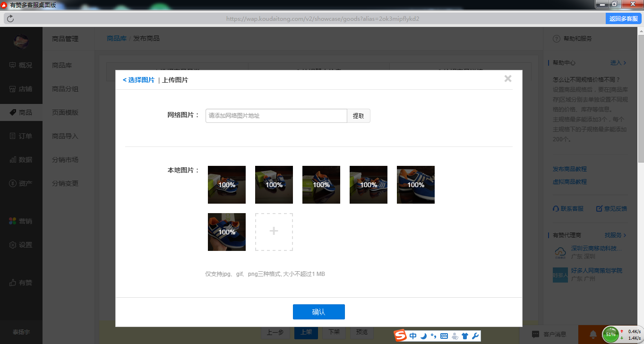Toggle Chinese/English punctuation mode
The height and width of the screenshot is (344, 644).
pos(433,335)
